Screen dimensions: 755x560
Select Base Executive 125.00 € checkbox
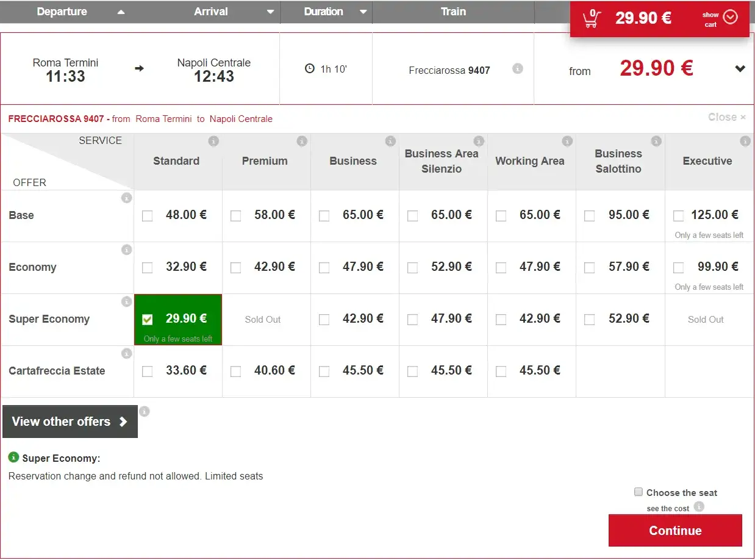click(x=679, y=216)
